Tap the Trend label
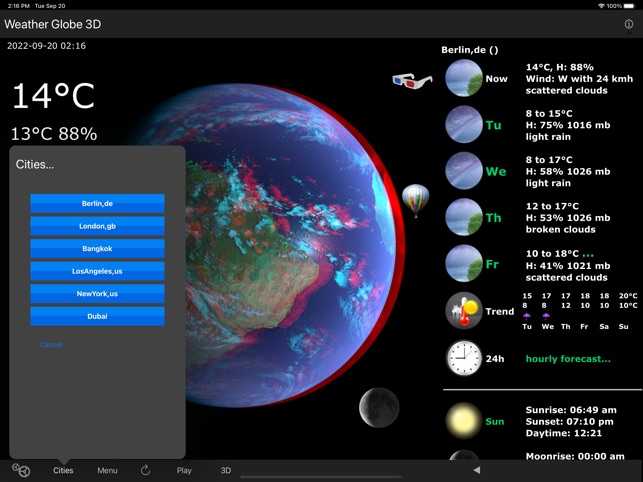 click(499, 311)
